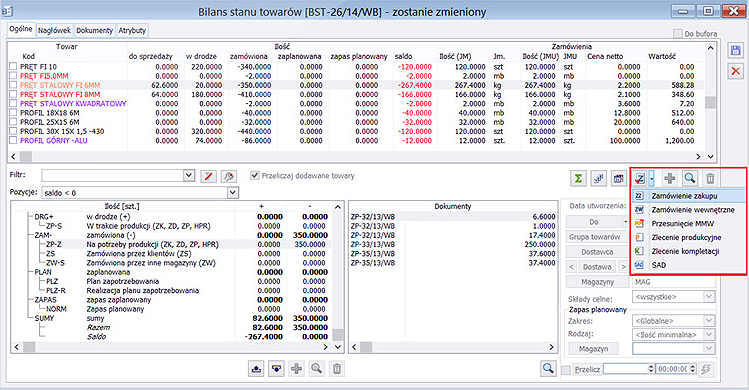Select document row ZP-33/13/WB 250.0000
Screen dimensions: 749x390
453,244
